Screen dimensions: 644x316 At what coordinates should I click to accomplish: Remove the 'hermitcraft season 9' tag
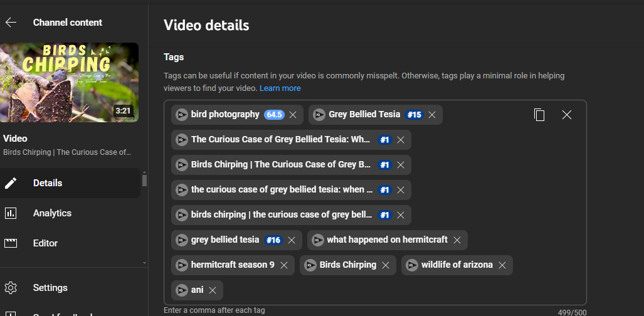coord(284,265)
